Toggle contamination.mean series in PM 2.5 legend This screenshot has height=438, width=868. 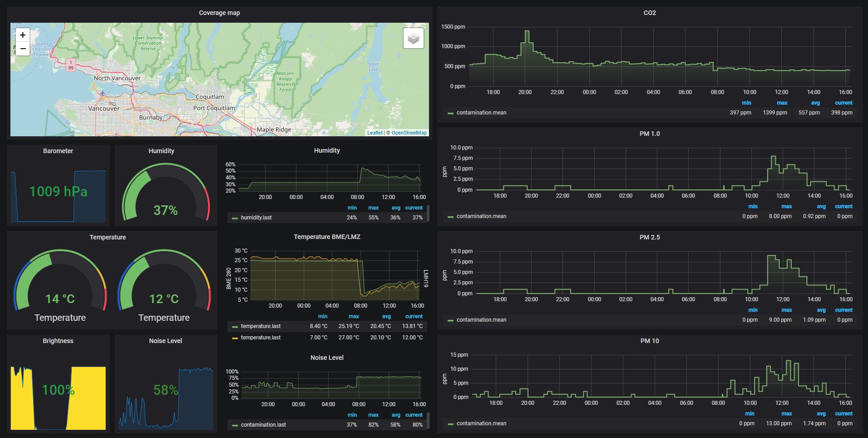pyautogui.click(x=481, y=320)
